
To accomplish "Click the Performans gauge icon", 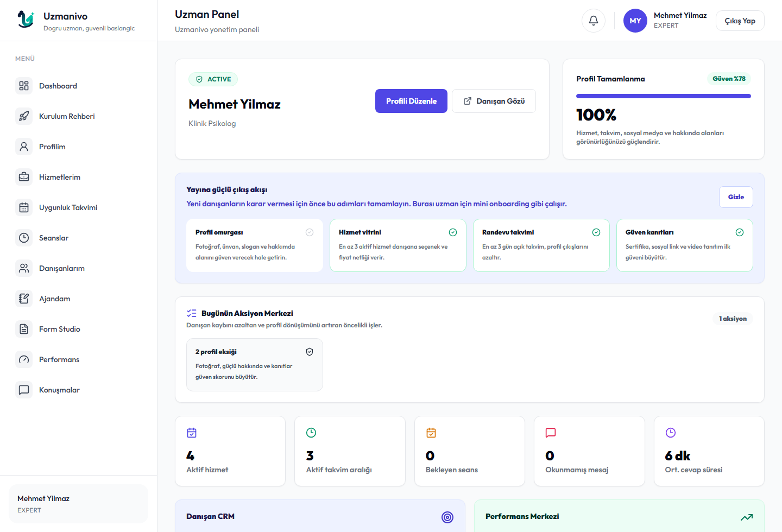I will [x=24, y=359].
